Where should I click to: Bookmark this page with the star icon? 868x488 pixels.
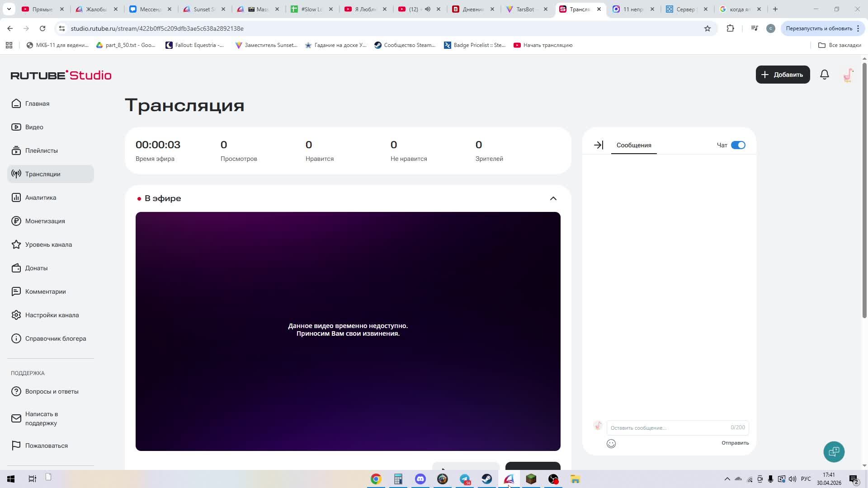pyautogui.click(x=707, y=28)
